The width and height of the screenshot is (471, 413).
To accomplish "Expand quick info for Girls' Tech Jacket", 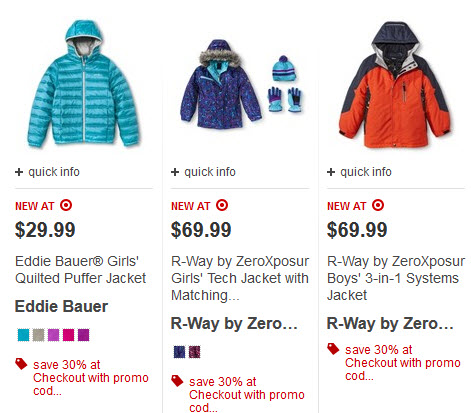I will 203,172.
